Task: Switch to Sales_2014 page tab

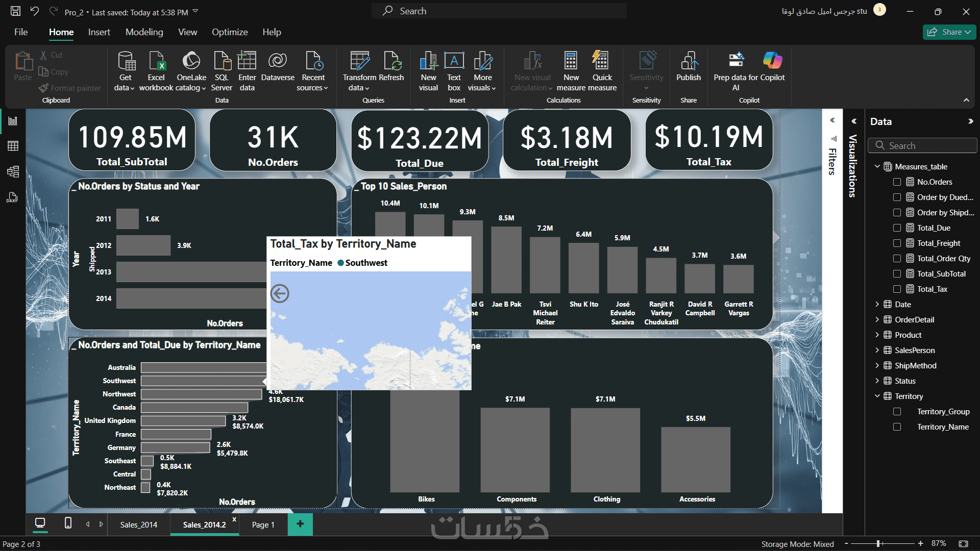Action: (x=139, y=524)
